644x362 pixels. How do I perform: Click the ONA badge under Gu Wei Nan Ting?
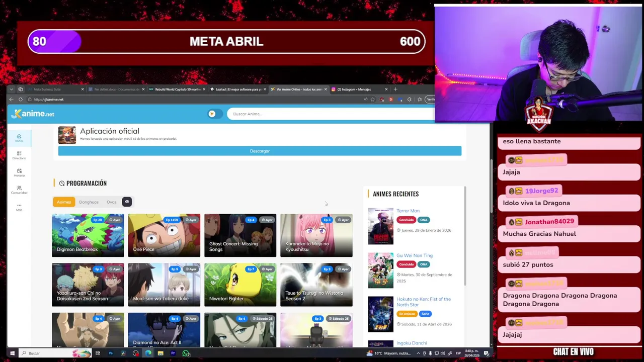424,264
